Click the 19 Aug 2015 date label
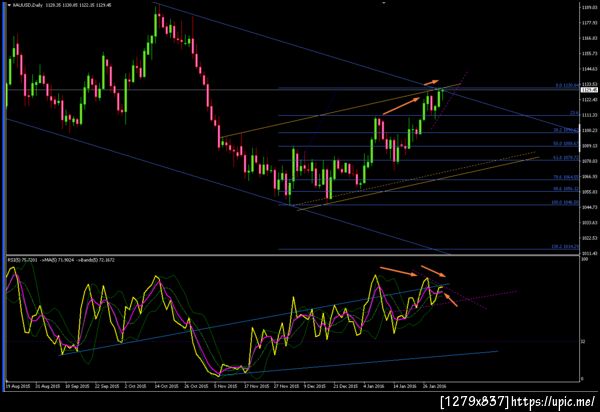Image resolution: width=600 pixels, height=412 pixels. point(17,386)
